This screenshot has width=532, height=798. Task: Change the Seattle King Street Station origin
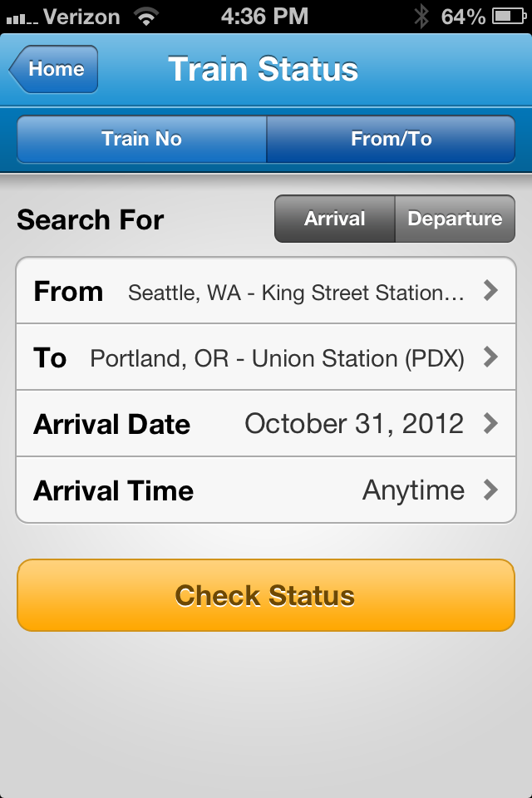296,293
